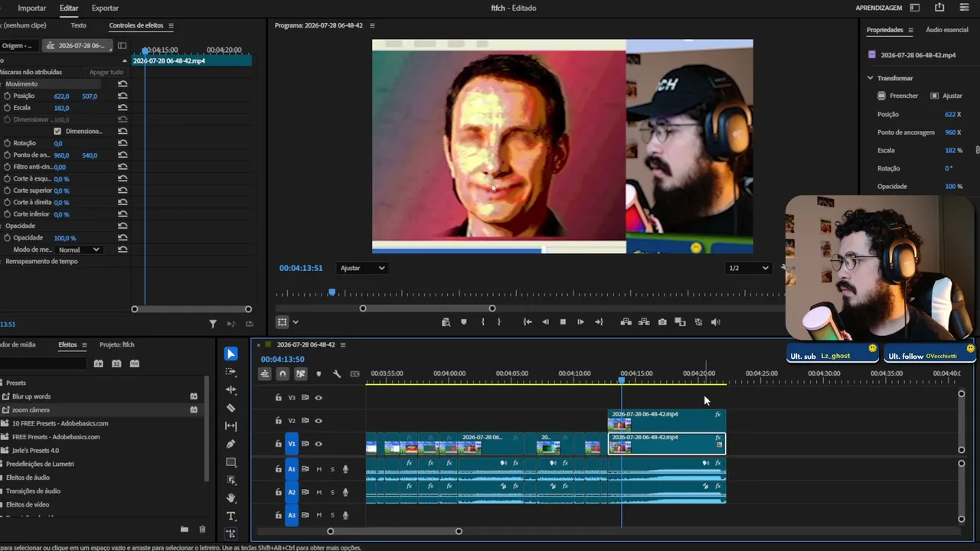Toggle animation stopwatch for Posição
Image resolution: width=980 pixels, height=551 pixels.
(7, 96)
